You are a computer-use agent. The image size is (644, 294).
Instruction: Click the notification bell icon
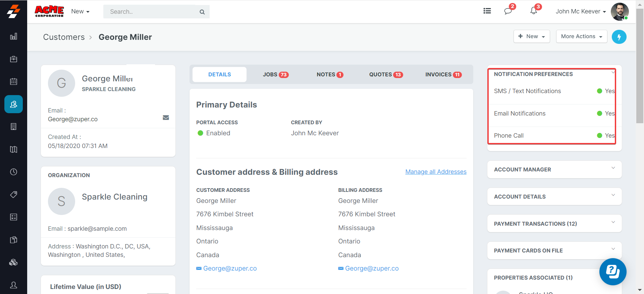[534, 11]
